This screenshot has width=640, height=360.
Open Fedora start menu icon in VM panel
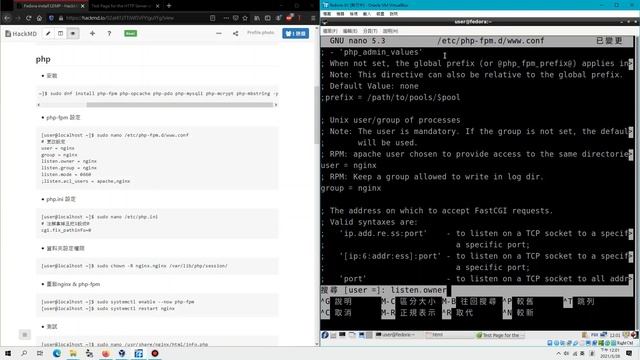(x=325, y=335)
